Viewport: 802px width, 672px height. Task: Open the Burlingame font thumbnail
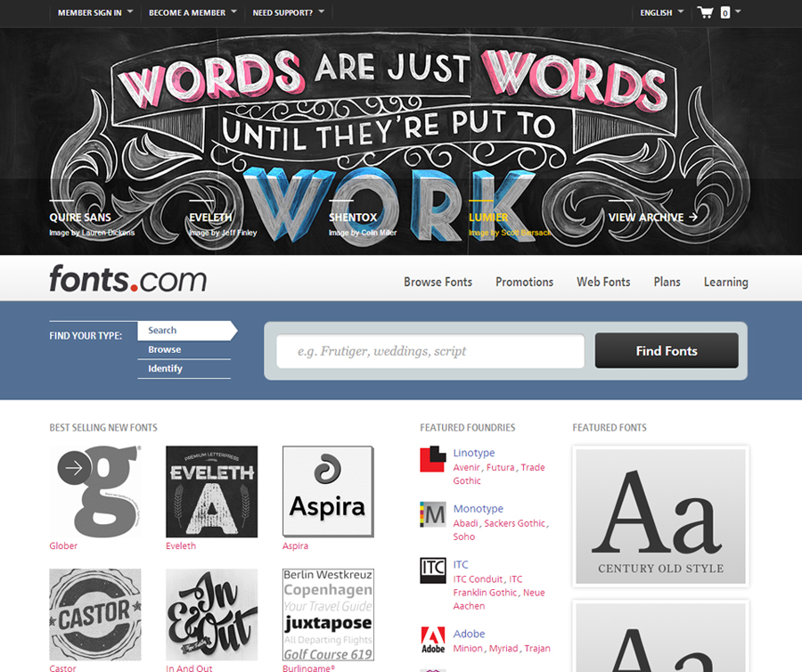point(328,614)
